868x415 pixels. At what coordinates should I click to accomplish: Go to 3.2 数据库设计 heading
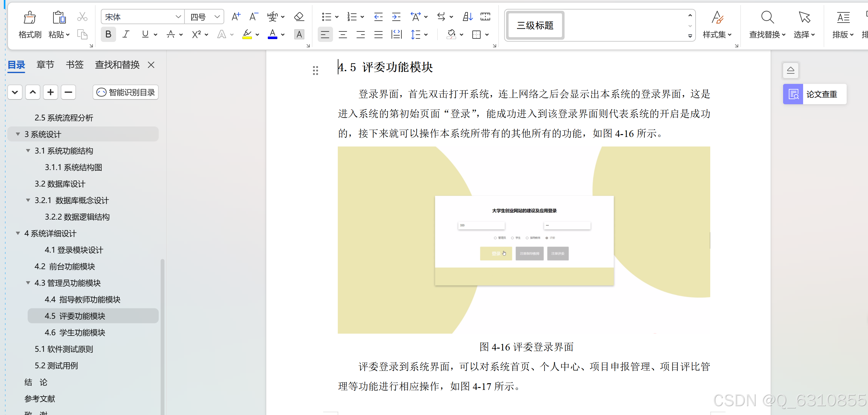tap(60, 183)
